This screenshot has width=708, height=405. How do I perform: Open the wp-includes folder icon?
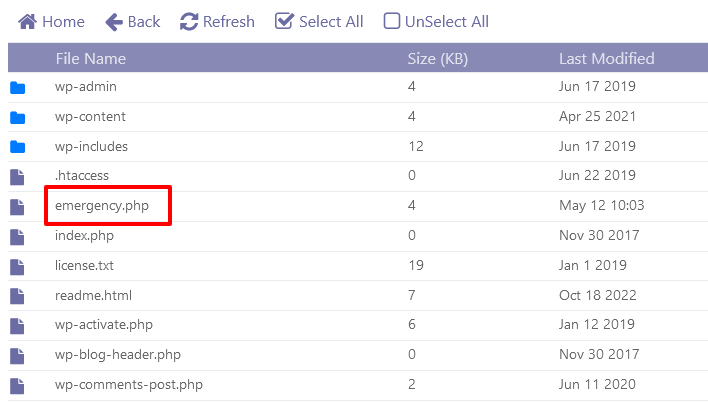18,147
